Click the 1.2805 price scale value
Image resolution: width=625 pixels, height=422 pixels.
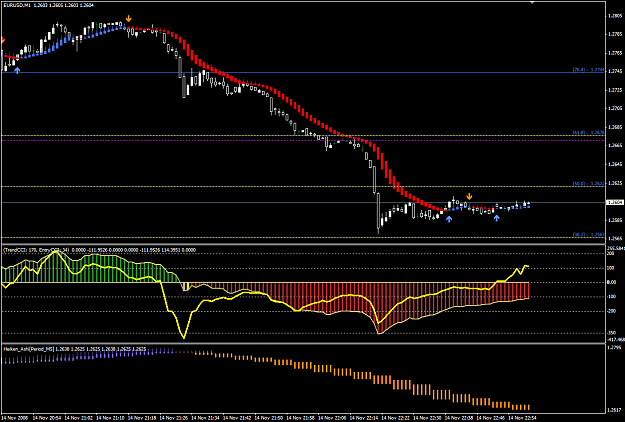(615, 16)
